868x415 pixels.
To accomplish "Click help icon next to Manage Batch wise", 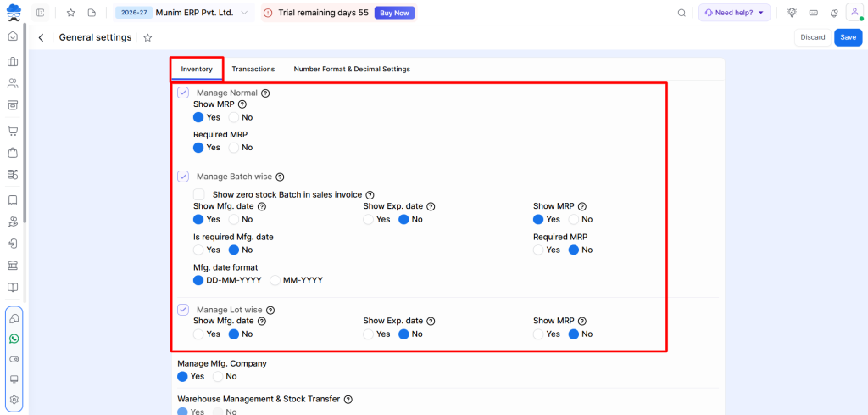I will (x=280, y=177).
